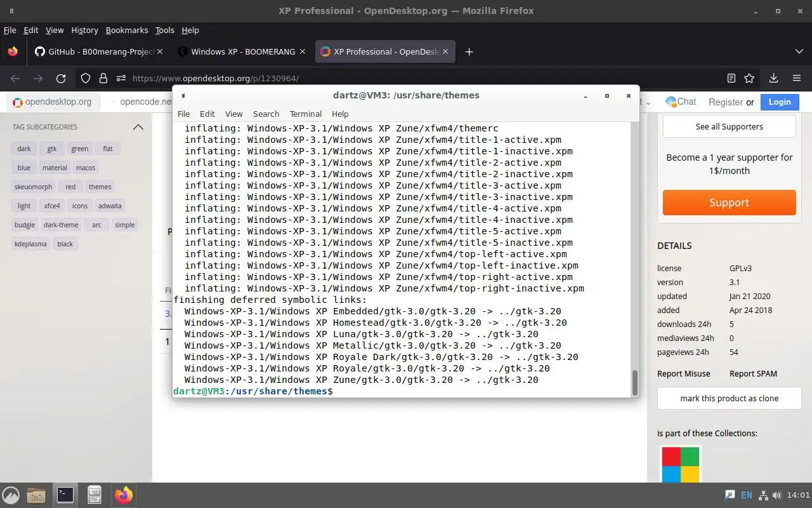Click the Firefox taskbar icon

(x=124, y=495)
